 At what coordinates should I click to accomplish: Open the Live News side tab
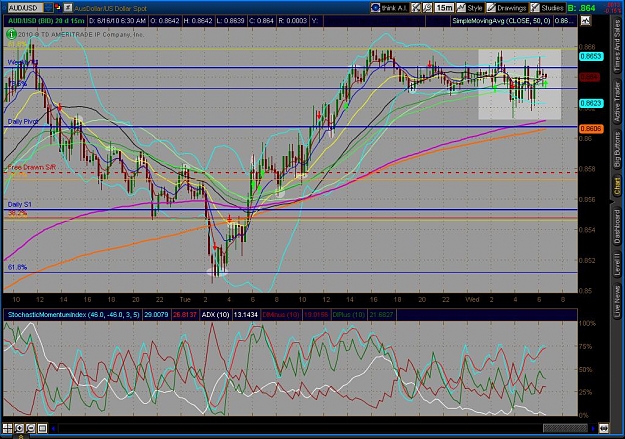[617, 299]
